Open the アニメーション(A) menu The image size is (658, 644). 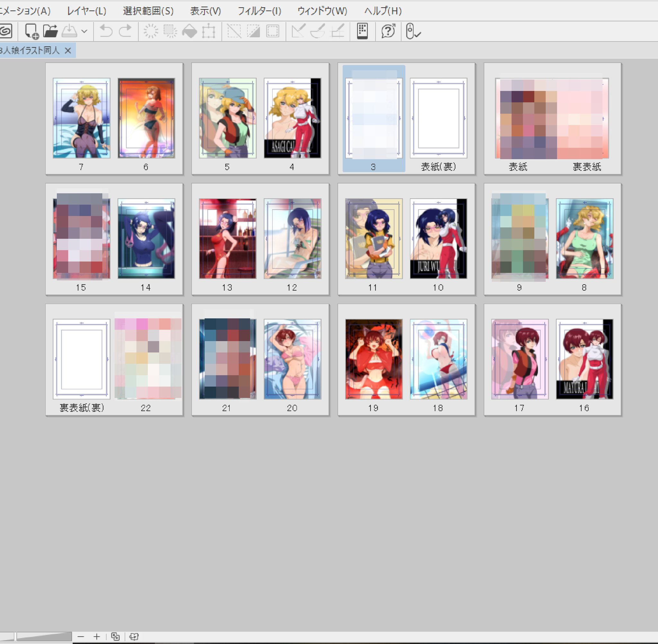click(x=25, y=11)
